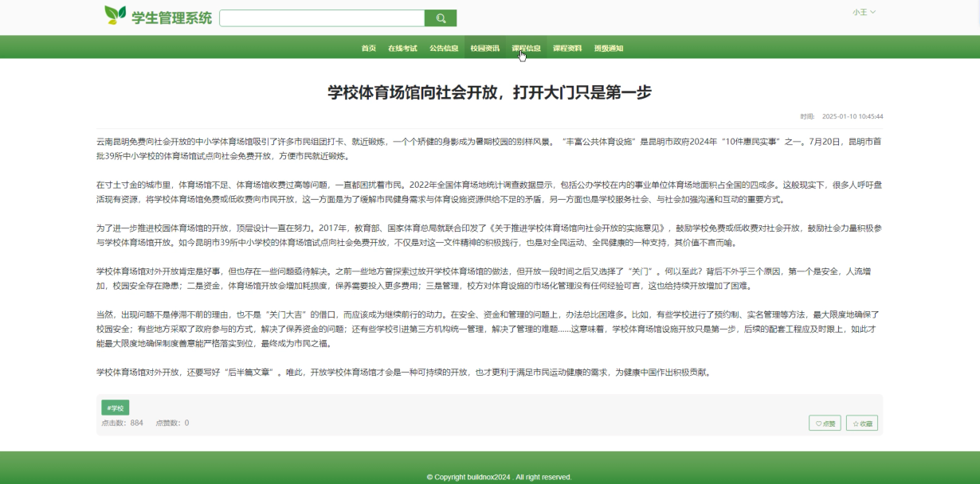Open 公告信息 menu item
The height and width of the screenshot is (484, 980).
click(444, 48)
